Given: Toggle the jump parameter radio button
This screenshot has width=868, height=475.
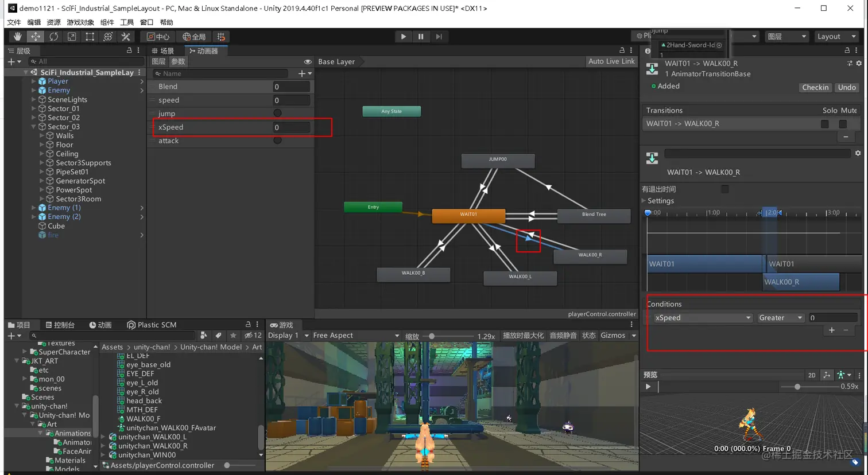Looking at the screenshot, I should click(278, 113).
